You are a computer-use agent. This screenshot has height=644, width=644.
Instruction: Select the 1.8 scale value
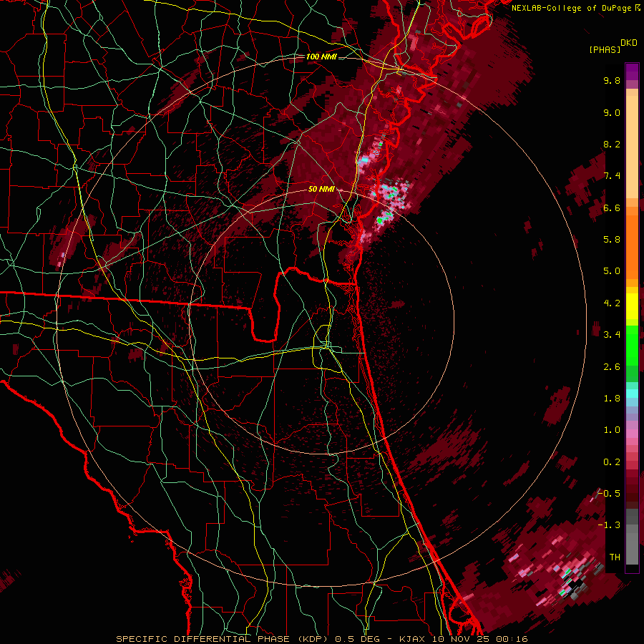612,399
